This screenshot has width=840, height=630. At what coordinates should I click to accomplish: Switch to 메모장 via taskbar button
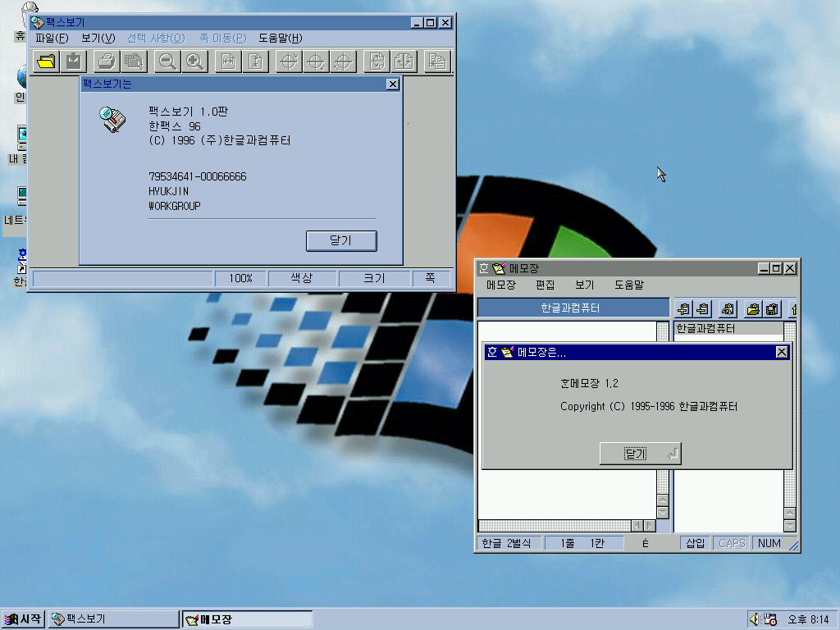[x=248, y=619]
